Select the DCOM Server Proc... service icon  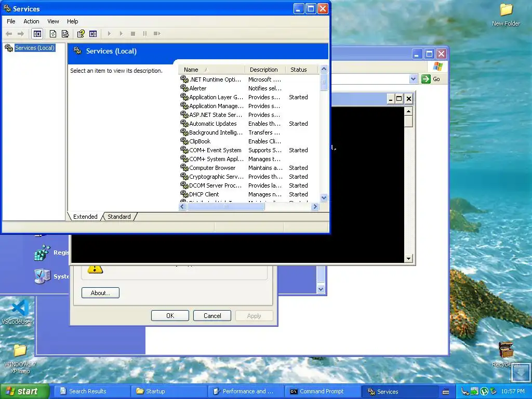pos(184,185)
